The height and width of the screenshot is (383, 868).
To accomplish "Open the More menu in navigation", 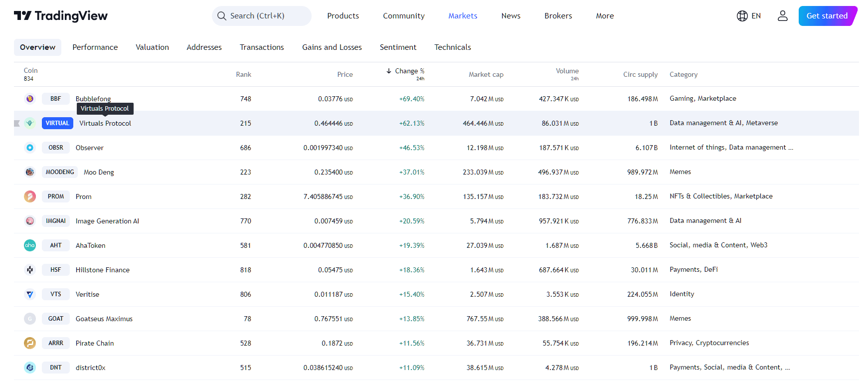I will (604, 16).
